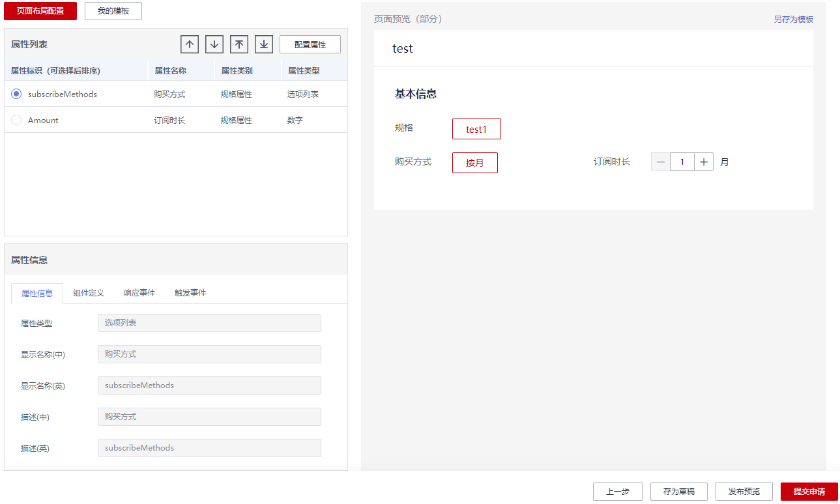Click the 描述(中) input field
The image size is (840, 504).
point(209,417)
